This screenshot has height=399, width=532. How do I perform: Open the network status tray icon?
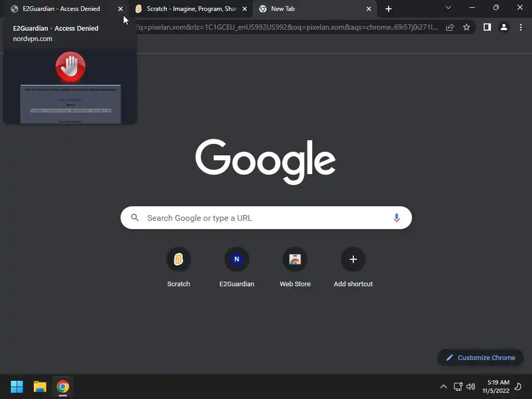tap(458, 387)
